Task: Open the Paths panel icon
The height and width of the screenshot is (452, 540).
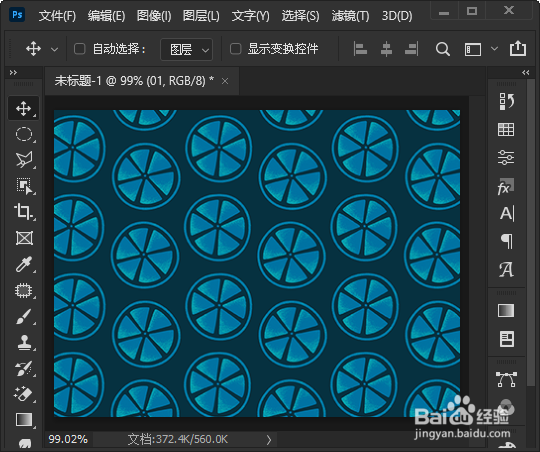Action: tap(506, 379)
